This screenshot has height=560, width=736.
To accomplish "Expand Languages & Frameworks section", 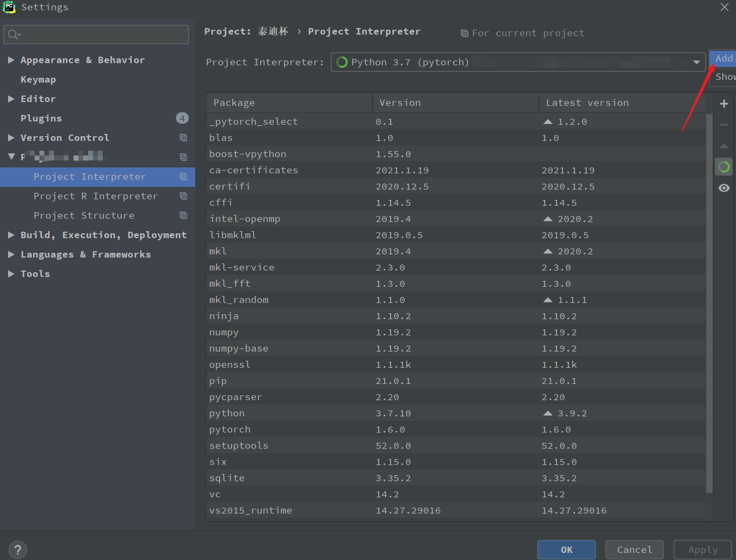I will pyautogui.click(x=11, y=254).
